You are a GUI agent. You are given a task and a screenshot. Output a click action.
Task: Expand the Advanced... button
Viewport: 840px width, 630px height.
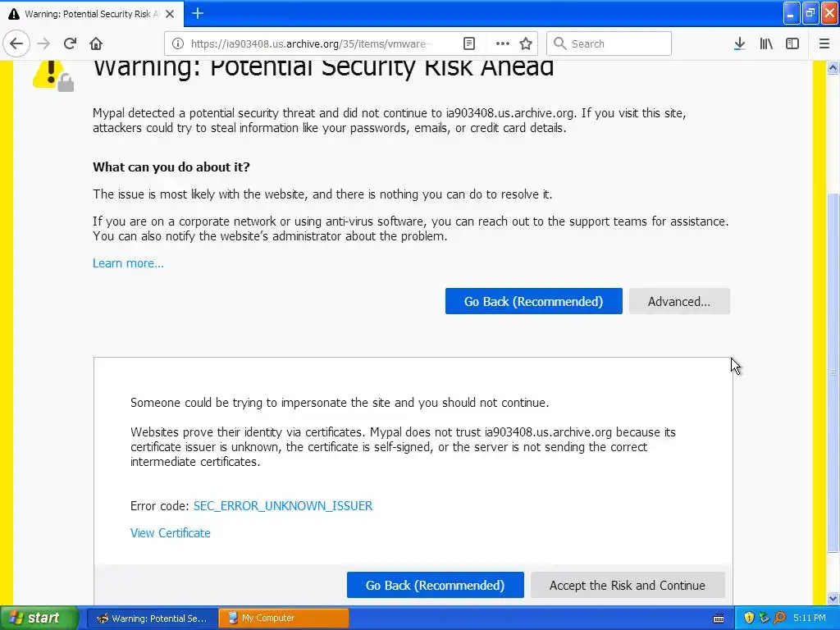tap(678, 301)
